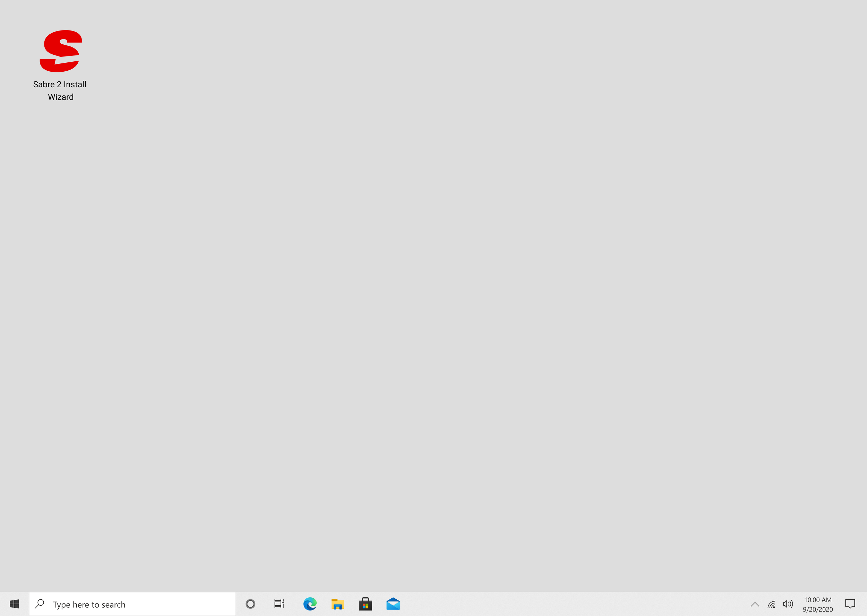Screen dimensions: 867x616
Task: Open Cortana from the taskbar circle icon
Action: [250, 604]
